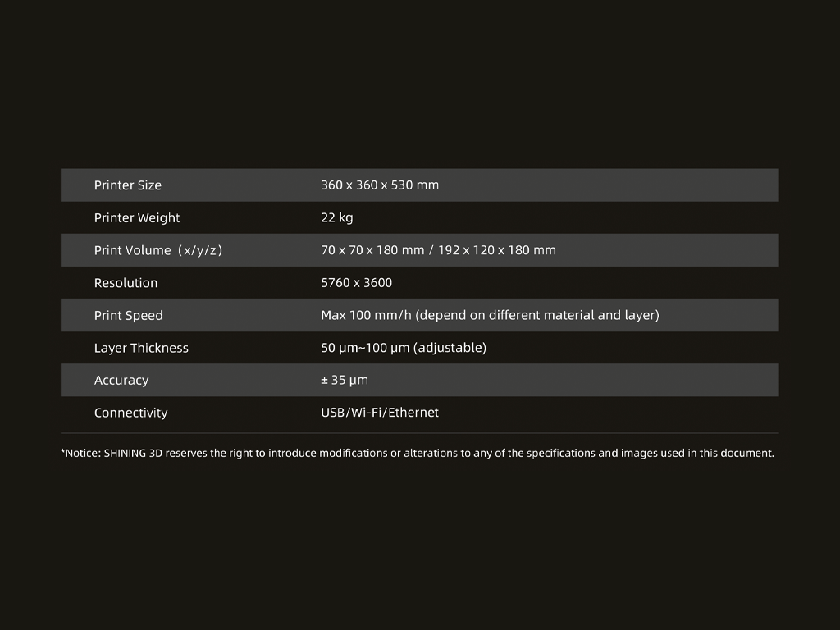This screenshot has width=840, height=630.
Task: Select the USB/Wi-Fi/Ethernet connectivity value
Action: coord(380,413)
